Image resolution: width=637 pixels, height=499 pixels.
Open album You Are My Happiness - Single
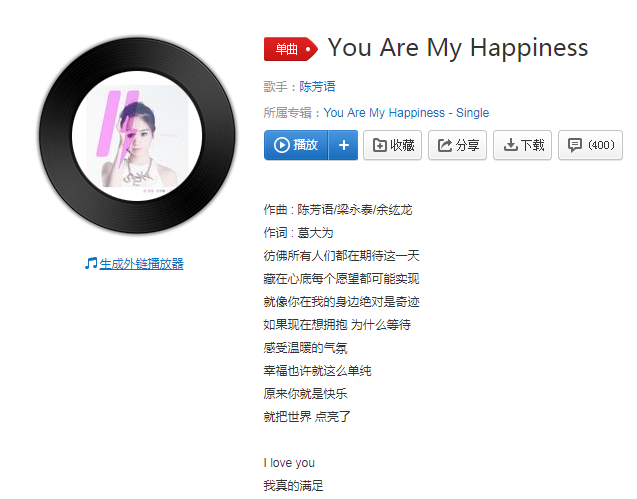[406, 113]
